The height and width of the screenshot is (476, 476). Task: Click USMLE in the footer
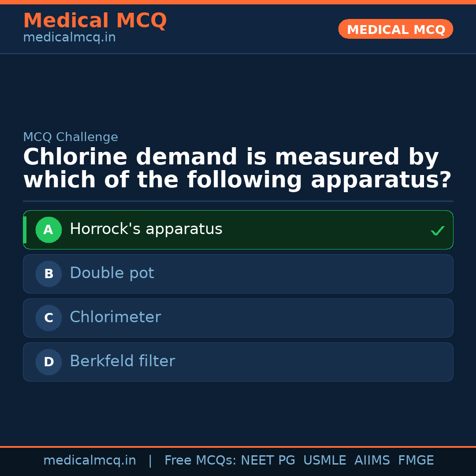click(324, 461)
